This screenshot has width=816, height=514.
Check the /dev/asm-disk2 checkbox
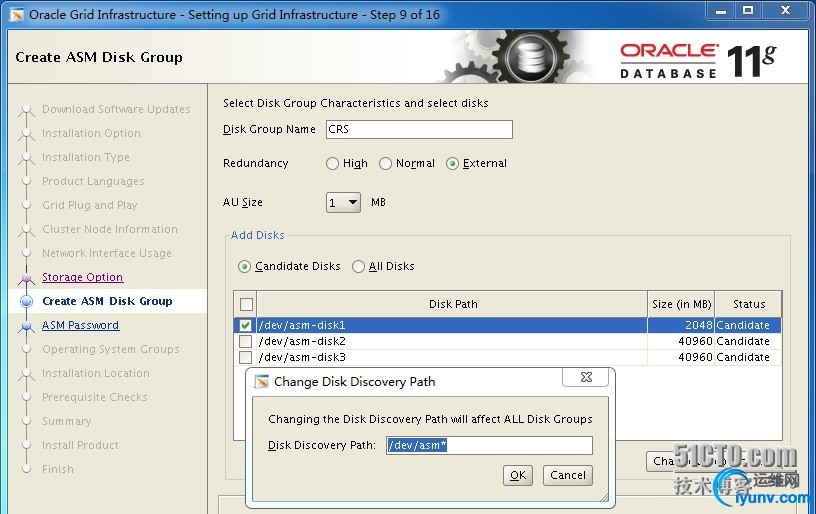click(246, 341)
